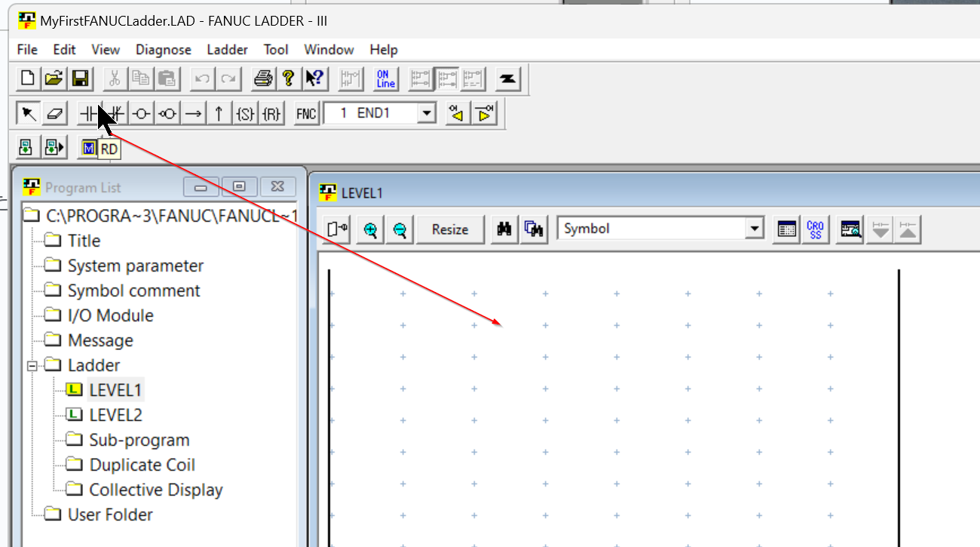Open the Symbol display dropdown
This screenshot has width=980, height=547.
[x=754, y=229]
